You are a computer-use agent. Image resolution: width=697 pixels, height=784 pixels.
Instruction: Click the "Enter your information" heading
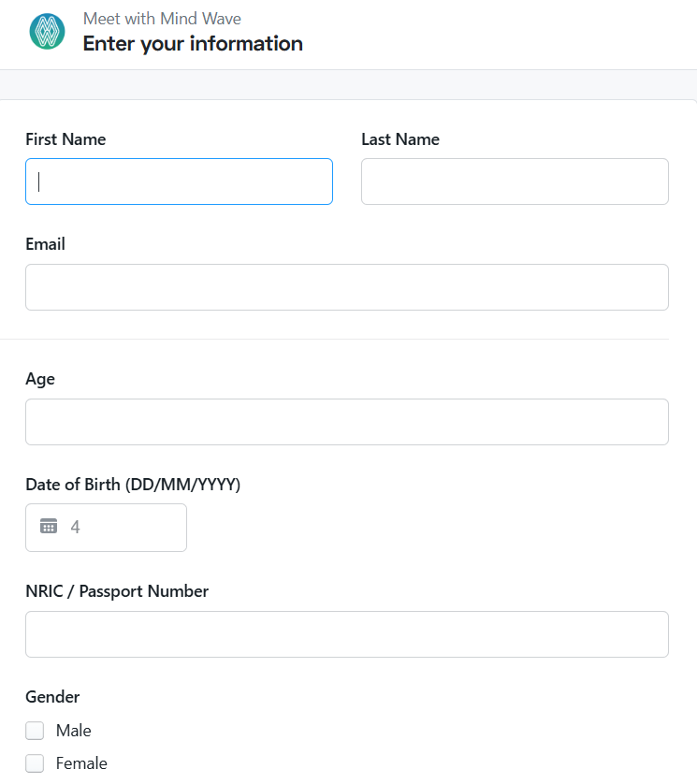(193, 43)
